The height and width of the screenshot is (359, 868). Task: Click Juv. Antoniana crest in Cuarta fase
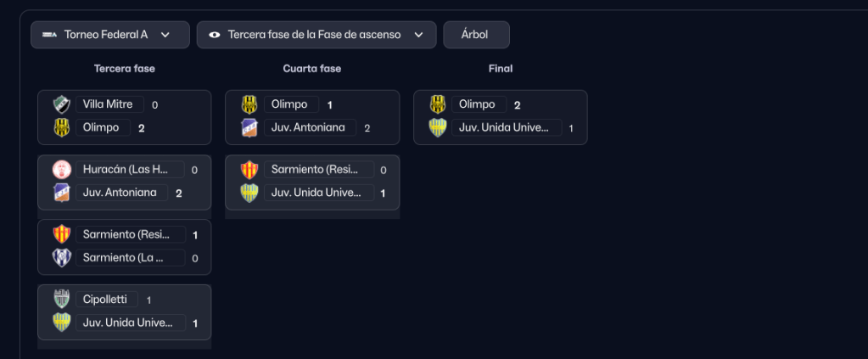coord(249,127)
